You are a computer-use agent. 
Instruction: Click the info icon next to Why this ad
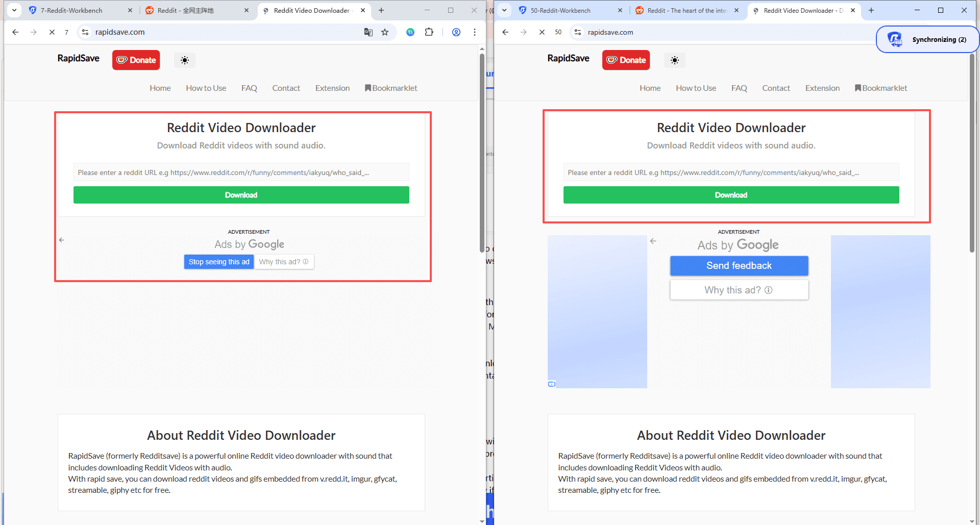(x=306, y=262)
